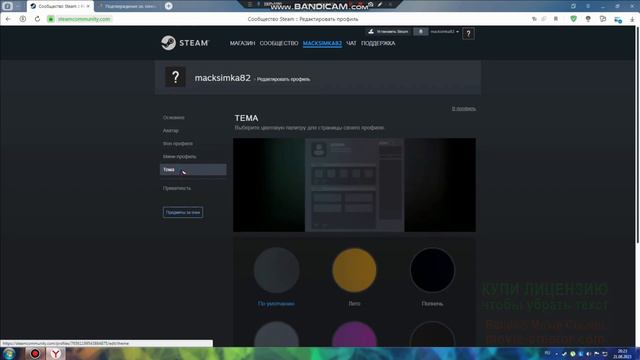Click the Steam logo in the header
Viewport: 640px width, 360px height.
(x=184, y=43)
